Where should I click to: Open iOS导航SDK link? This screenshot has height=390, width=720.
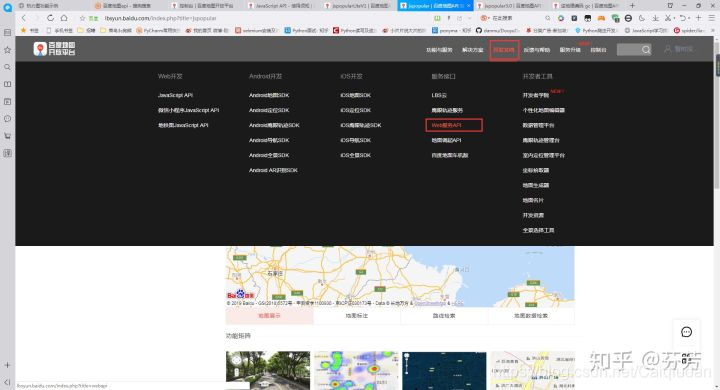pyautogui.click(x=355, y=140)
